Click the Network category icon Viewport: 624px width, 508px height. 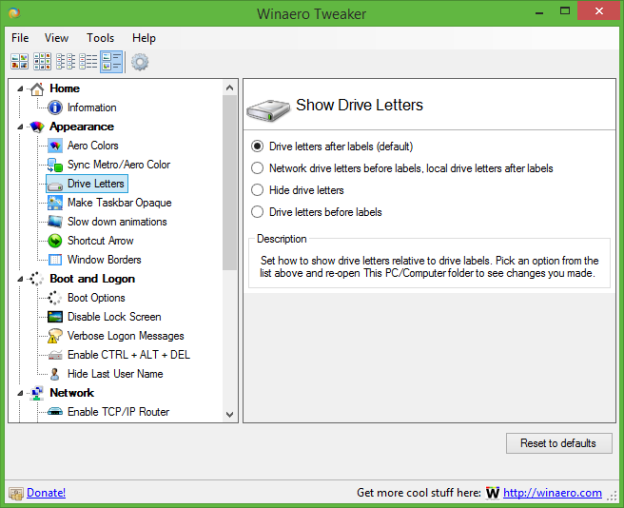37,393
